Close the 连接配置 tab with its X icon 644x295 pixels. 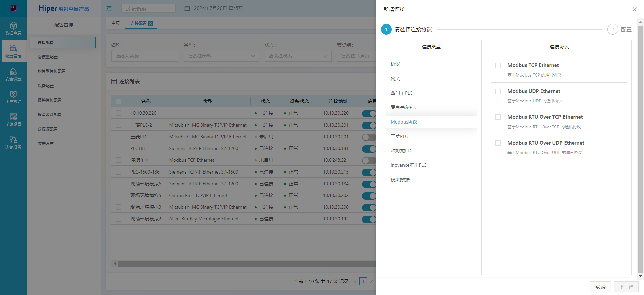click(x=151, y=23)
